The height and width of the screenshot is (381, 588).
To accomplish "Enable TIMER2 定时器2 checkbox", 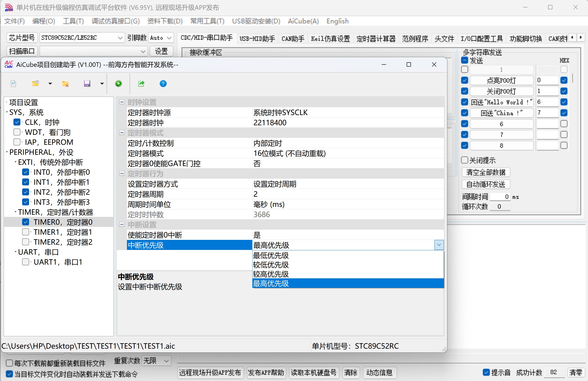I will click(x=25, y=242).
